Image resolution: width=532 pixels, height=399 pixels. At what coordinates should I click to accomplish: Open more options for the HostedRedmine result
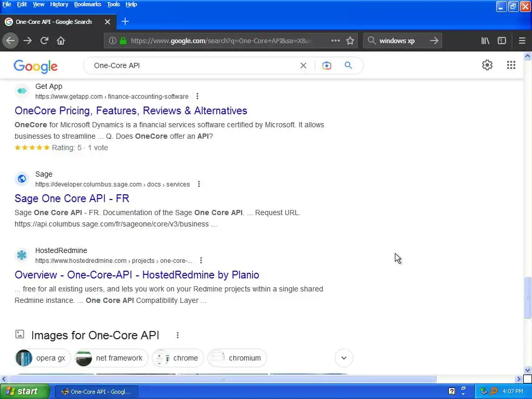(x=201, y=261)
